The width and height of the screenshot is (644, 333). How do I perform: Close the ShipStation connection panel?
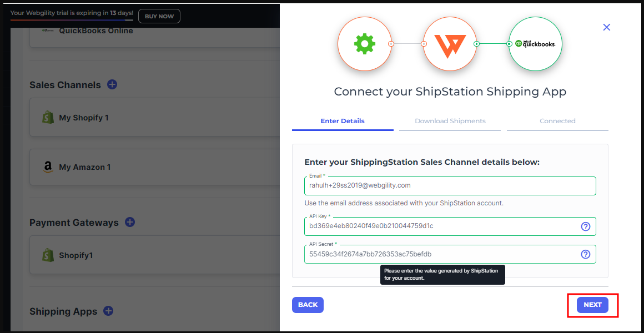(607, 27)
